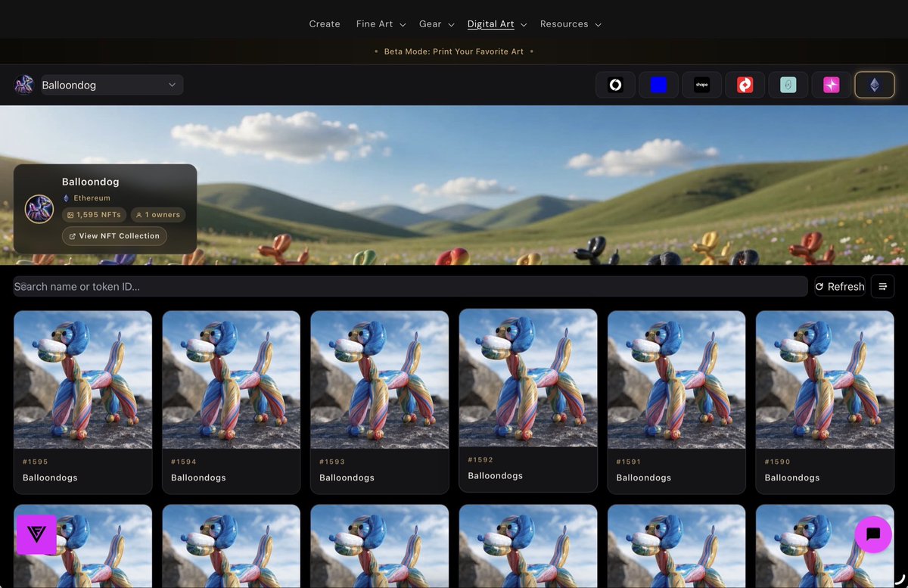Screen dimensions: 908x588
Task: Focus the search name or token ID field
Action: tap(410, 286)
